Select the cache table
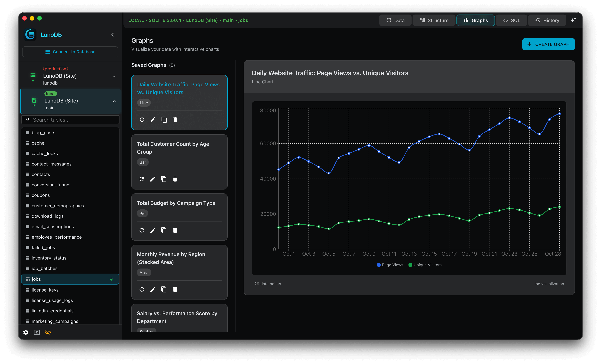 70,143
